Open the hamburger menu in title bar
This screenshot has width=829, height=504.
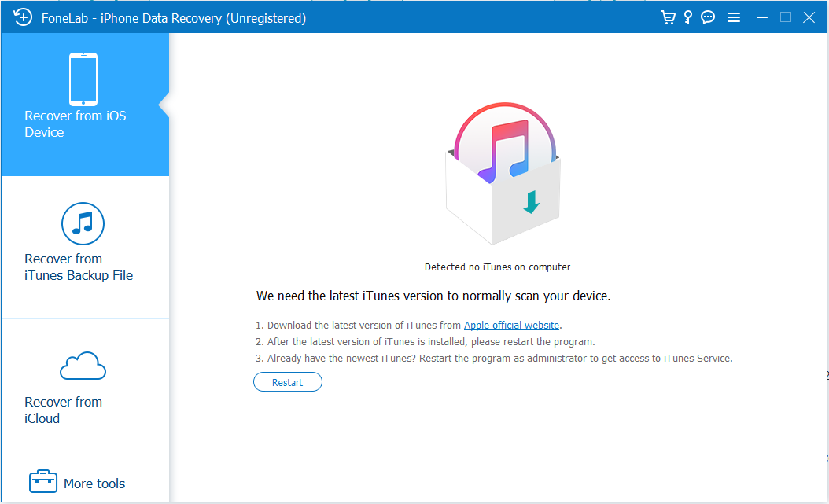point(734,17)
